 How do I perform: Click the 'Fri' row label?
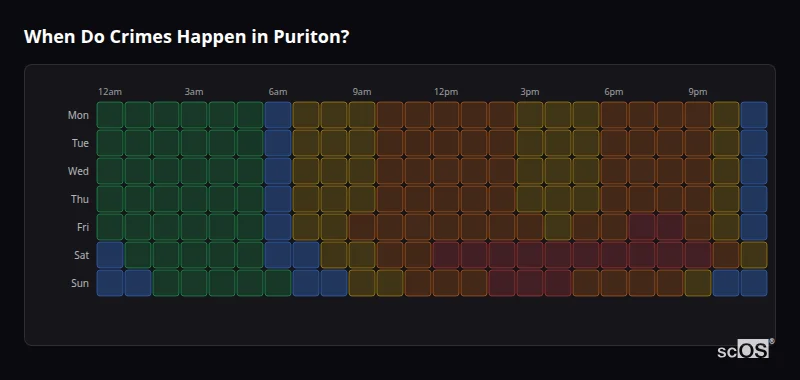pos(83,227)
